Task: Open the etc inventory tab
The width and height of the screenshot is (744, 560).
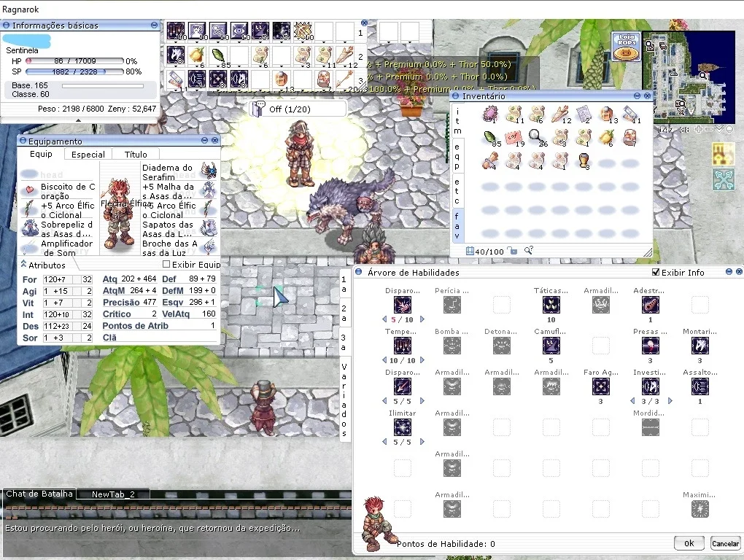Action: tap(457, 191)
